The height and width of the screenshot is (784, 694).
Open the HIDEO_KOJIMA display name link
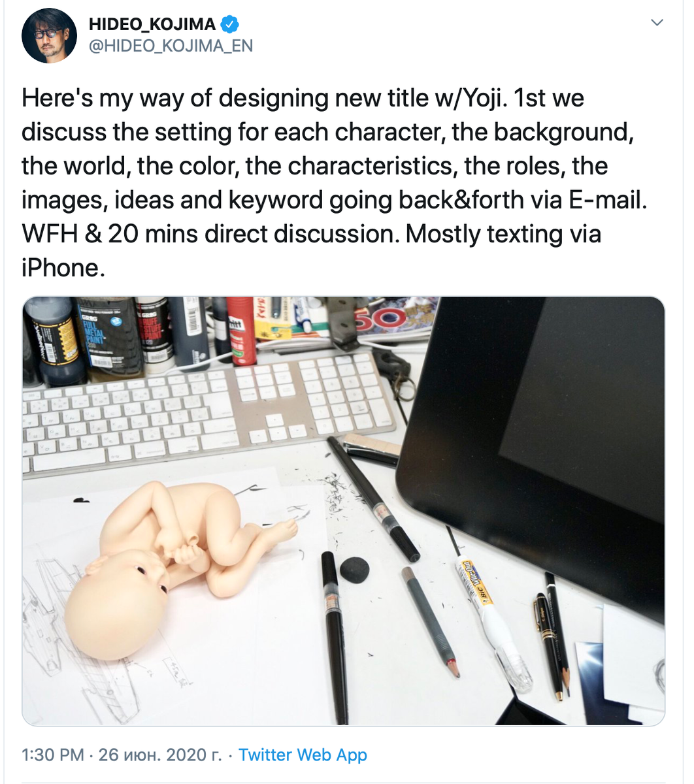point(152,25)
